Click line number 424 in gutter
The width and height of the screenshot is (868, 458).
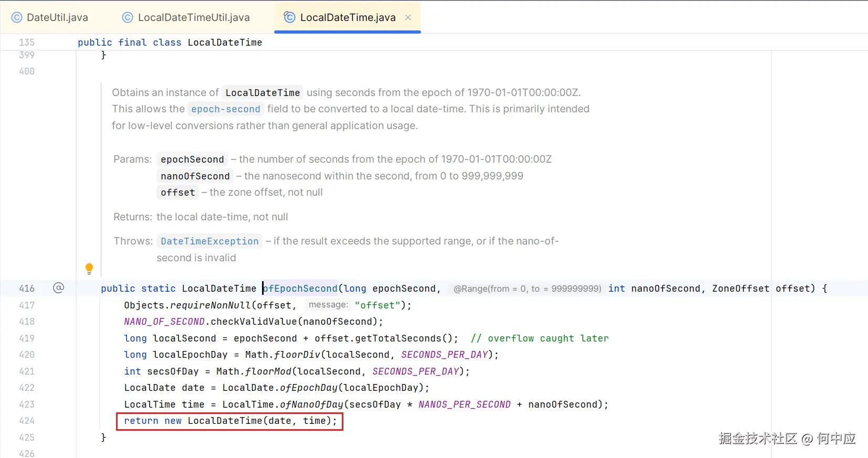click(27, 421)
